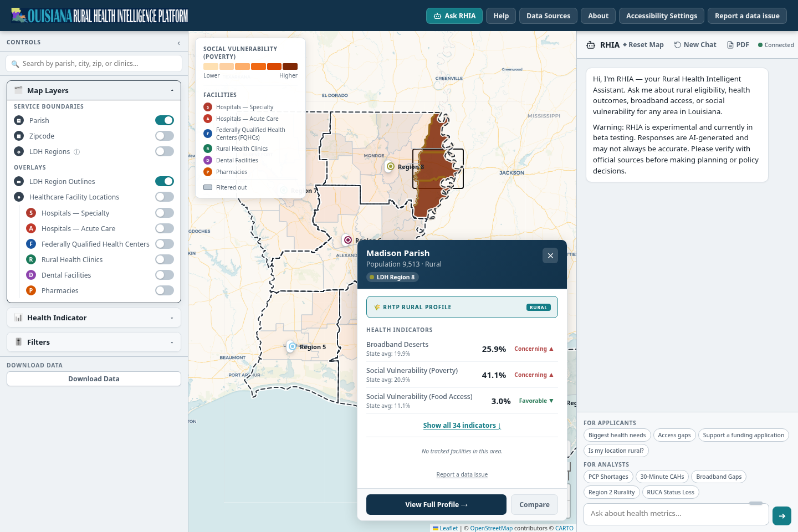Focus the parish, city, zip search field

click(94, 64)
